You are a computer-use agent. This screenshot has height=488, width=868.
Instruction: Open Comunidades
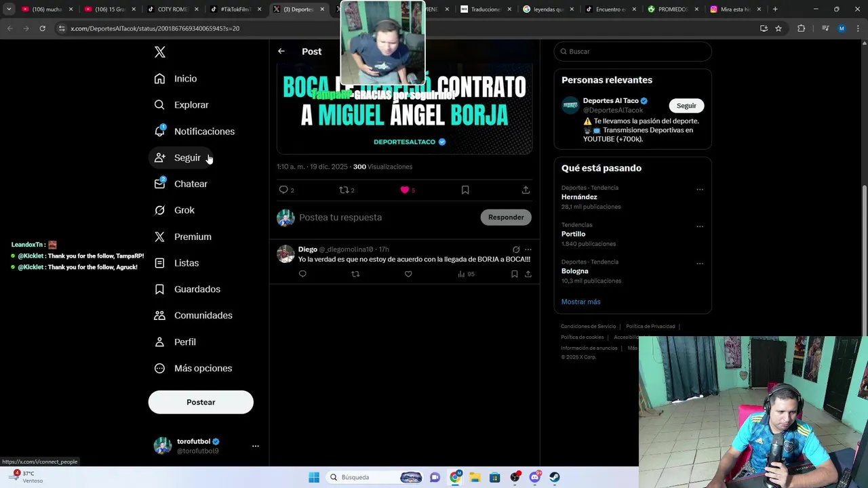coord(193,316)
